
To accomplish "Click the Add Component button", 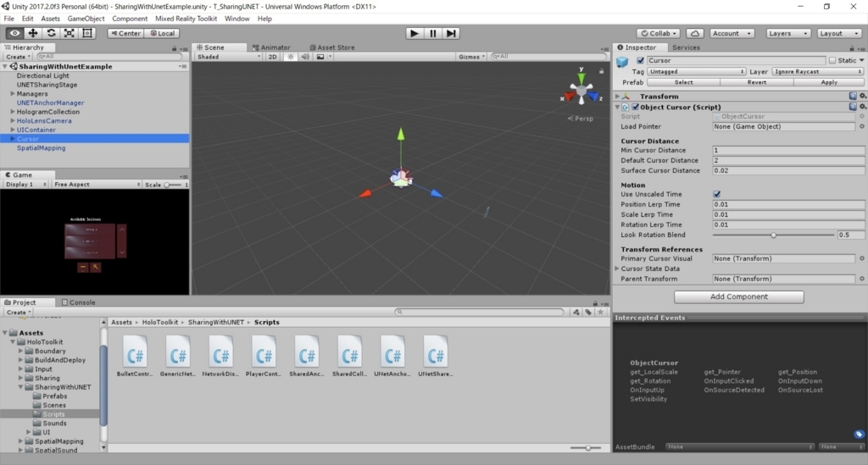I will pyautogui.click(x=738, y=296).
